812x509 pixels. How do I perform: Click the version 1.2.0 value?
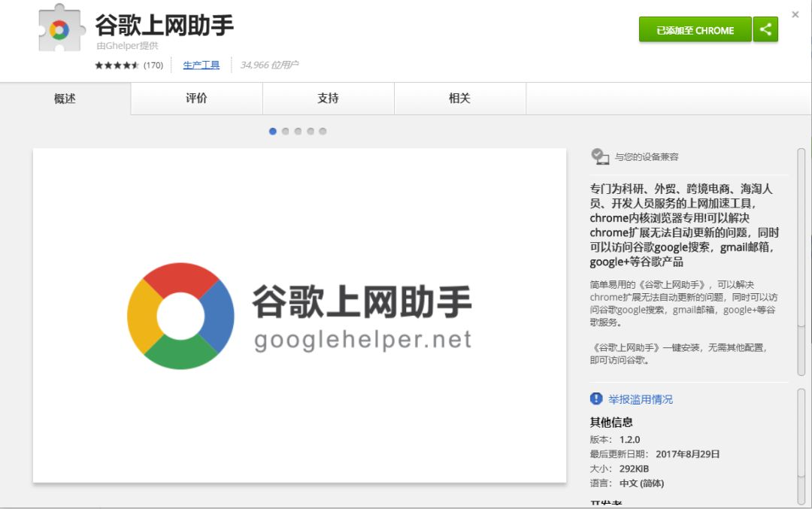coord(630,440)
